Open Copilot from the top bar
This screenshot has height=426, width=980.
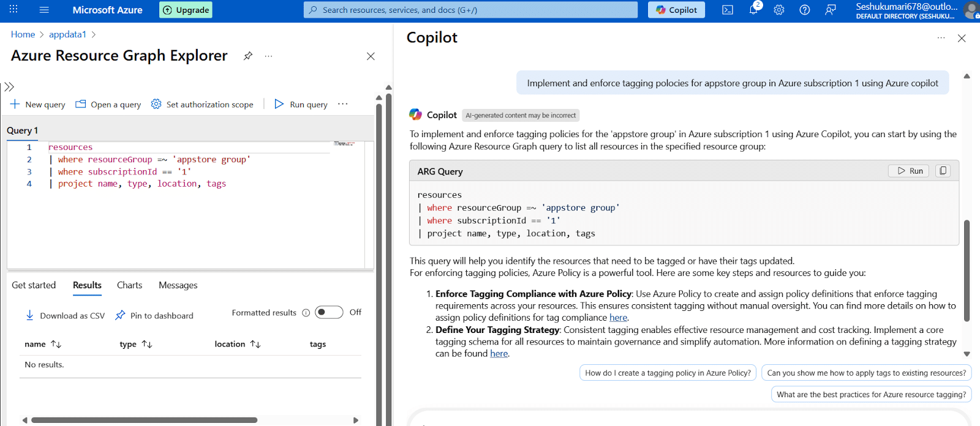[677, 10]
